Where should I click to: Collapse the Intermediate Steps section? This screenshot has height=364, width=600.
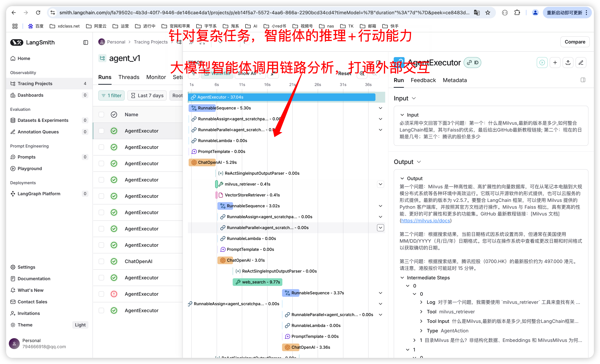402,278
